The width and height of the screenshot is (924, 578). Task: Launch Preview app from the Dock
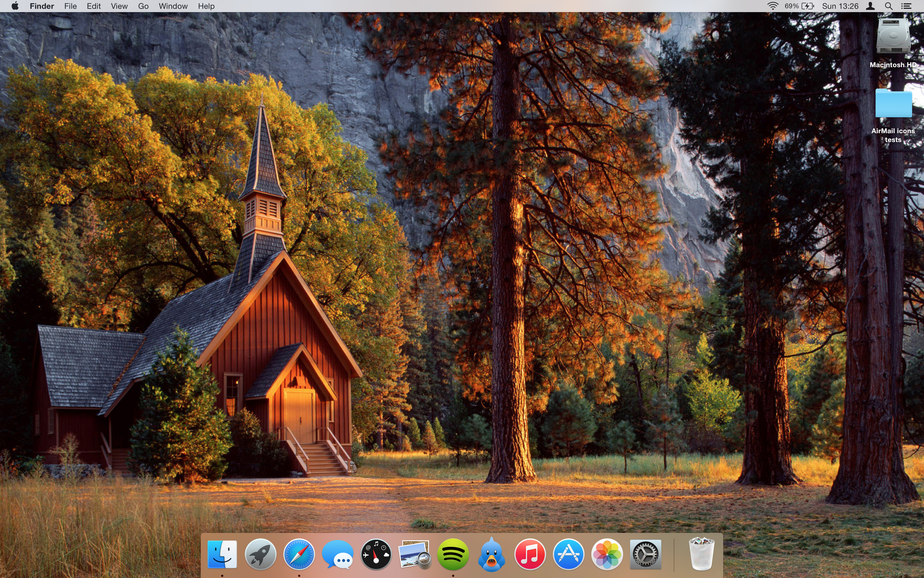(x=414, y=554)
